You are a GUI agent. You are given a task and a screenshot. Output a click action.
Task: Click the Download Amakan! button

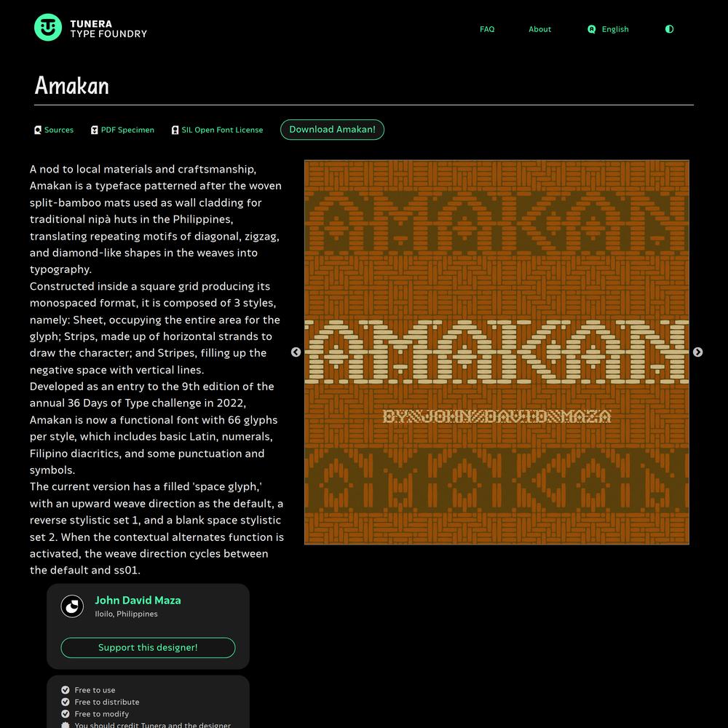(x=333, y=130)
